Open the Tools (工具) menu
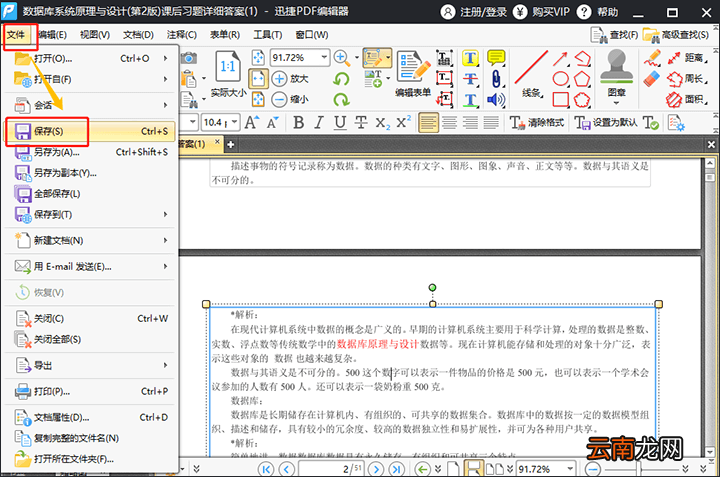 pos(268,35)
